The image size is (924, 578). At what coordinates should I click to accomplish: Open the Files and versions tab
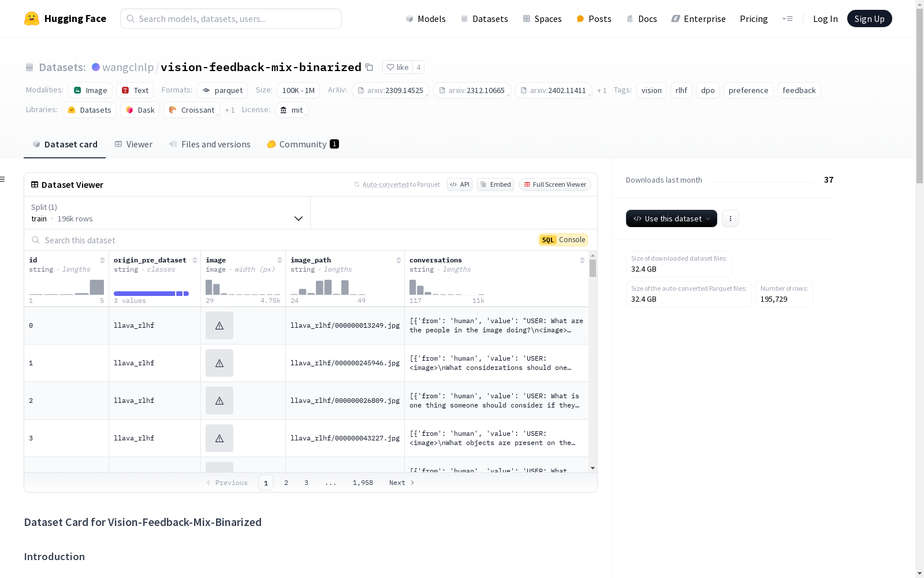click(x=210, y=144)
